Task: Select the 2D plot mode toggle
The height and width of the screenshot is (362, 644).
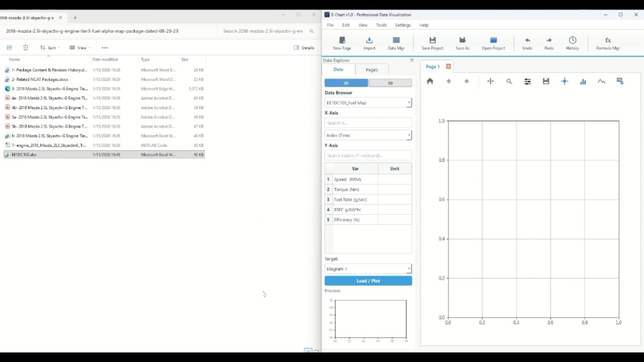Action: (346, 83)
